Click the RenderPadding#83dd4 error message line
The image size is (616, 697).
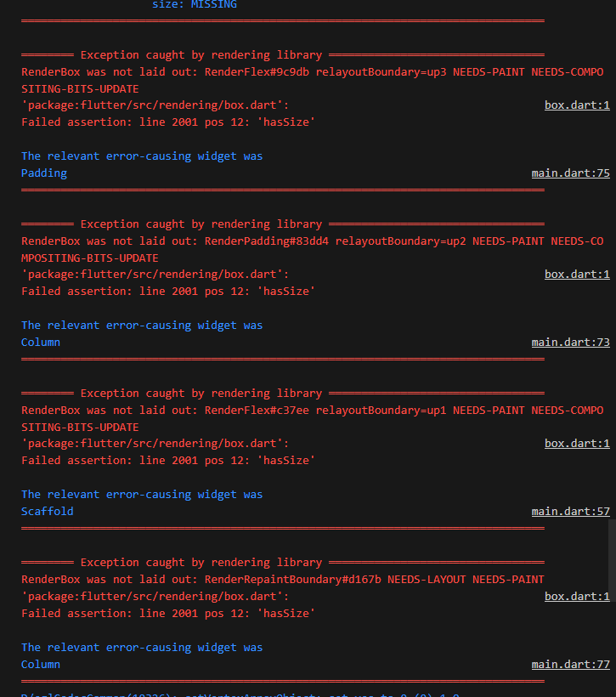pos(313,241)
